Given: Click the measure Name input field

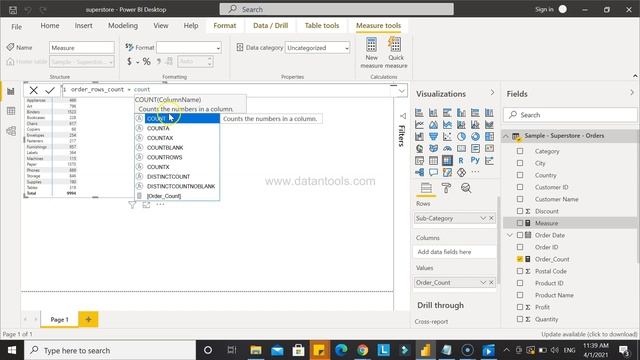Looking at the screenshot, I should click(82, 48).
